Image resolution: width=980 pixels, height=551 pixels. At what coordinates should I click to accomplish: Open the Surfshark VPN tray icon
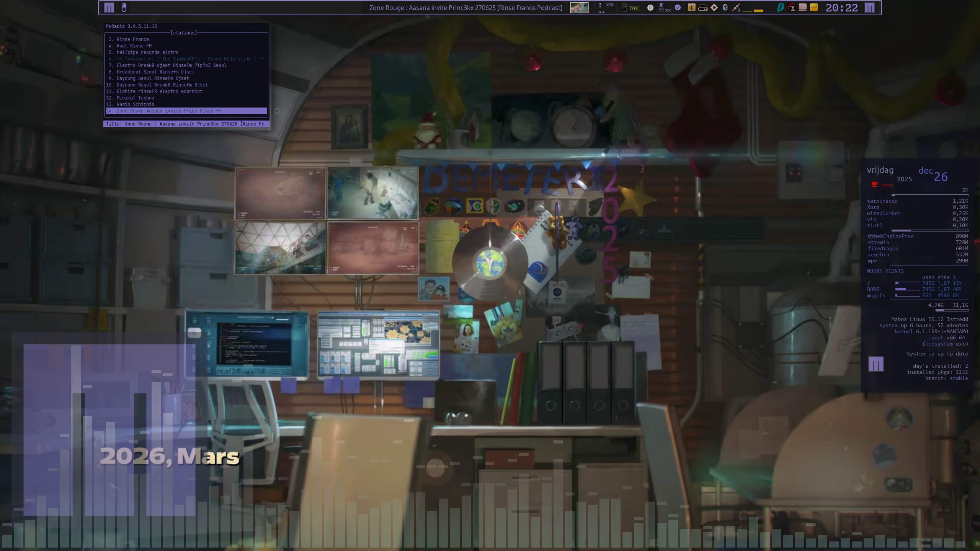[780, 8]
